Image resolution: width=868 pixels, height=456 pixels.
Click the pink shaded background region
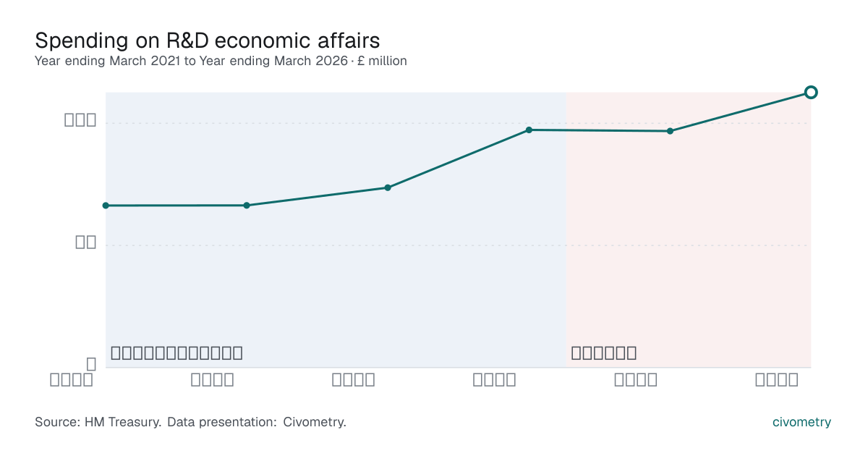coord(689,229)
